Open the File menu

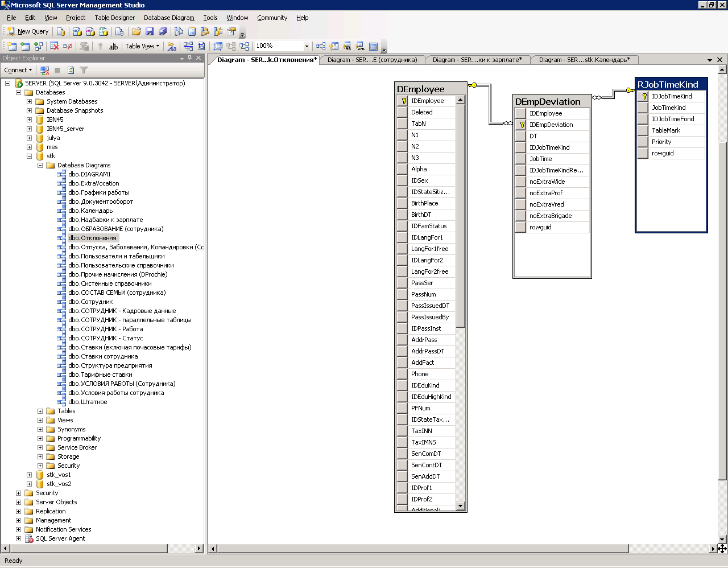[11, 18]
